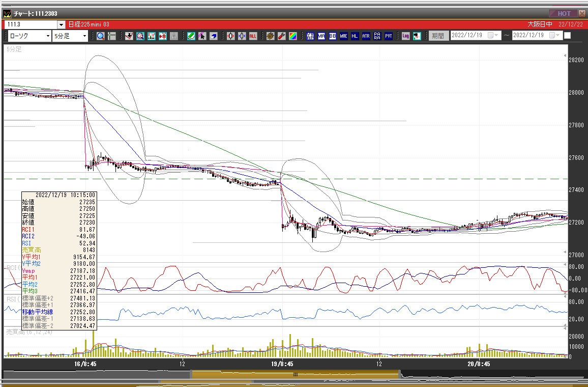Click the 22/12/22 date in the red bar

[x=571, y=24]
